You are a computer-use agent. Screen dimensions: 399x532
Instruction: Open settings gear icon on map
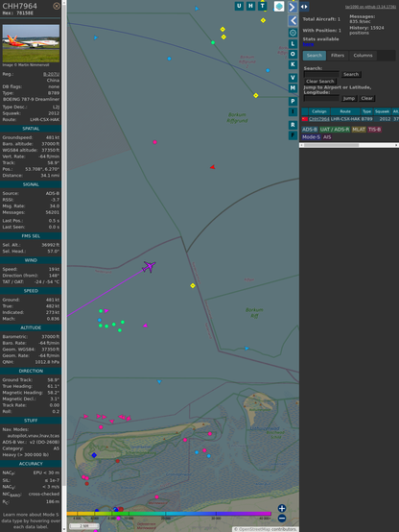[x=293, y=33]
